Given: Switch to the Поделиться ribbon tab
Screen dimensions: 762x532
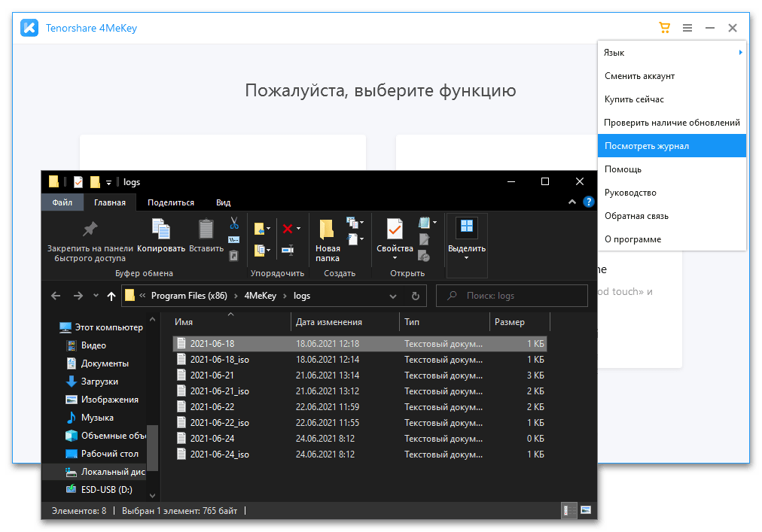Looking at the screenshot, I should (x=171, y=202).
